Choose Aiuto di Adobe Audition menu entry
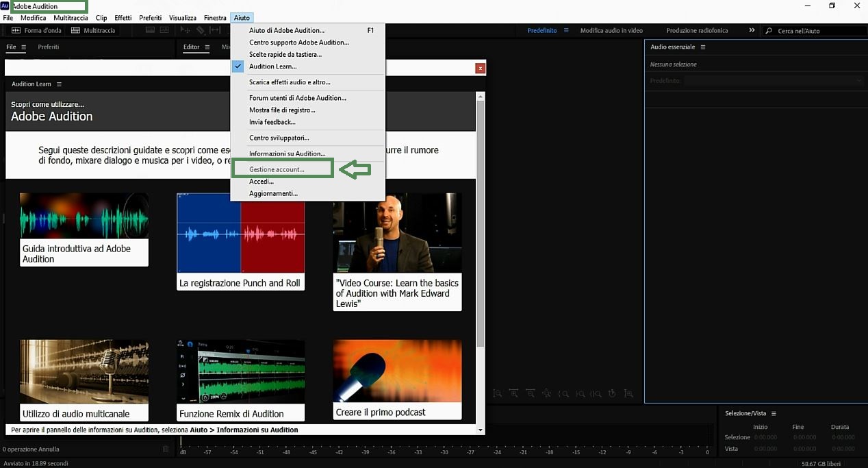868x468 pixels. [x=307, y=30]
